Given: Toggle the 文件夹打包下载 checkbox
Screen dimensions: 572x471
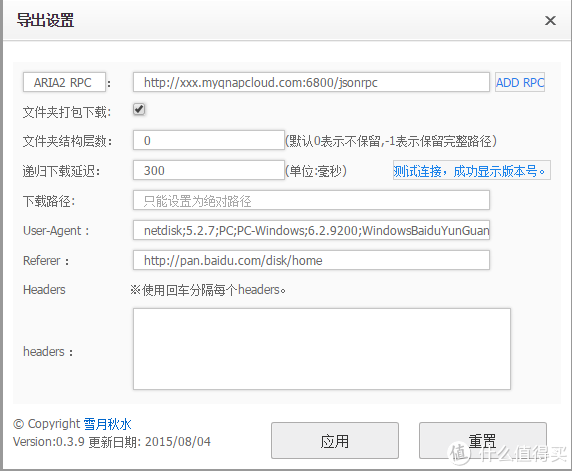Looking at the screenshot, I should tap(139, 109).
